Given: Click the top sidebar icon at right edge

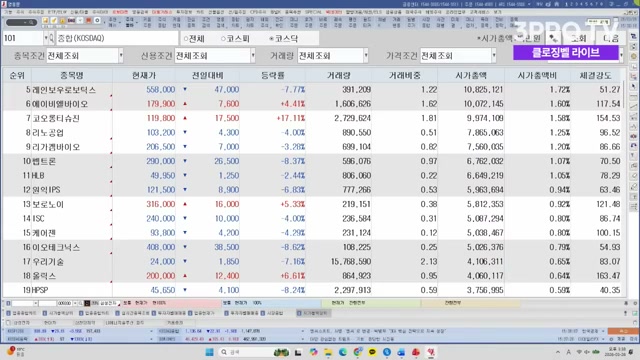Looking at the screenshot, I should point(633,36).
